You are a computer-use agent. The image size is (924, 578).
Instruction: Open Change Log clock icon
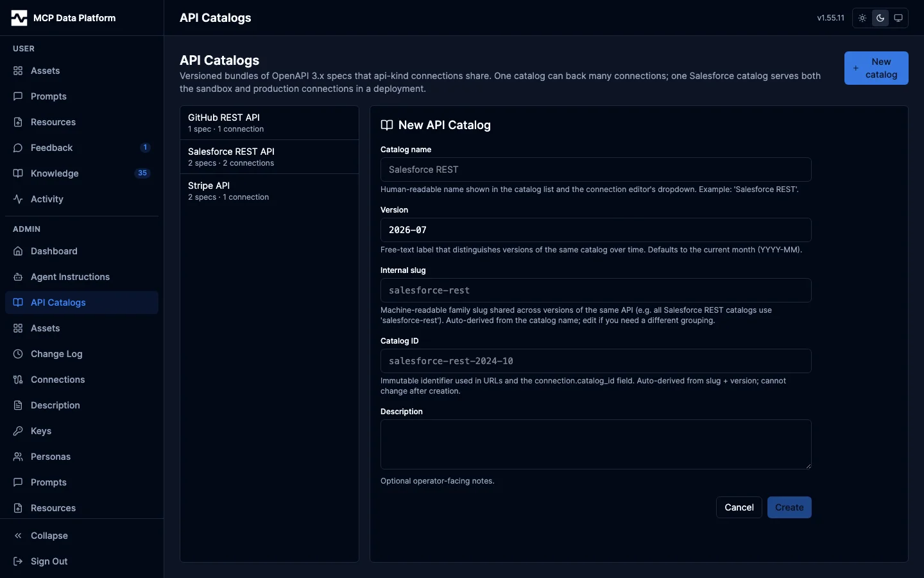coord(18,354)
